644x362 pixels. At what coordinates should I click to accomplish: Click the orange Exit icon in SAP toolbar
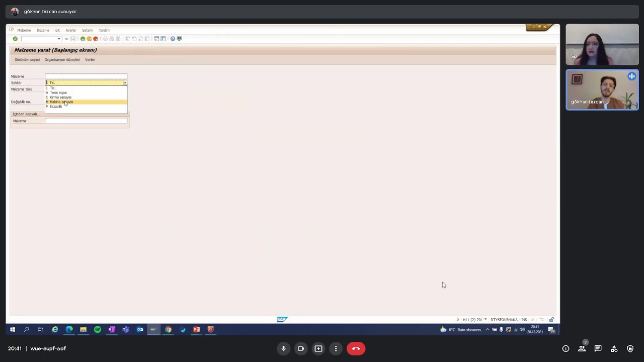coord(89,39)
